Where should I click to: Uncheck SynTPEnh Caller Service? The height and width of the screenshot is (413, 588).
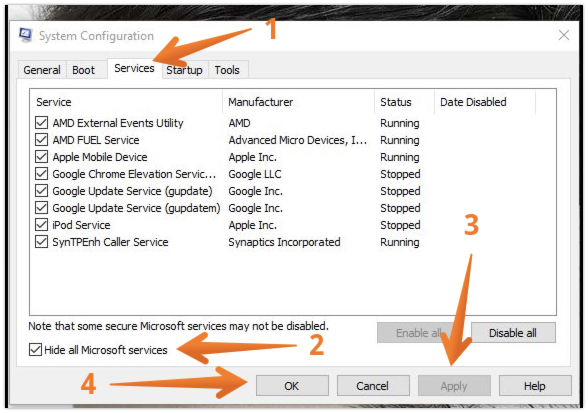[x=41, y=242]
